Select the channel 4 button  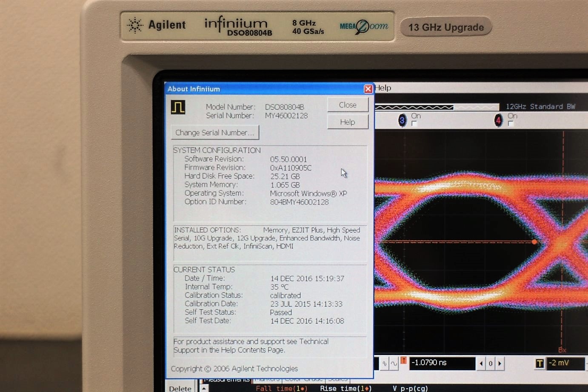498,120
